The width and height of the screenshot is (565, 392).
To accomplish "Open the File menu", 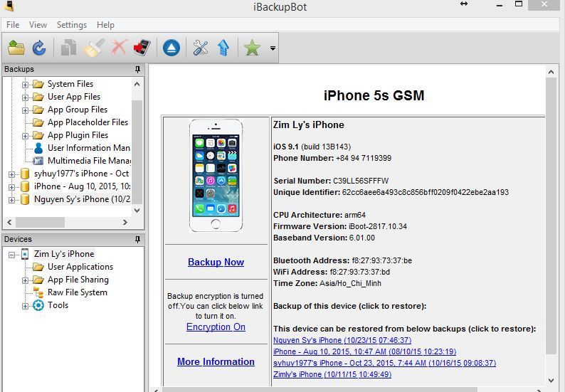I will [13, 25].
